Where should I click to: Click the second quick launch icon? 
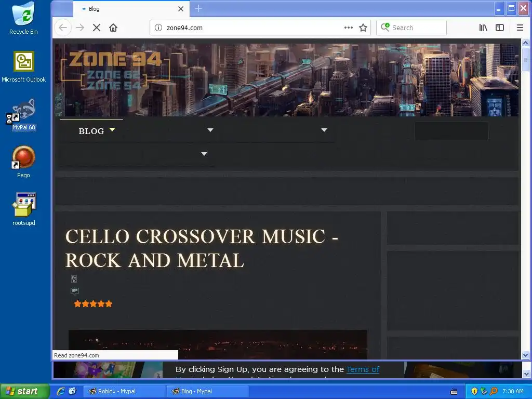[72, 391]
